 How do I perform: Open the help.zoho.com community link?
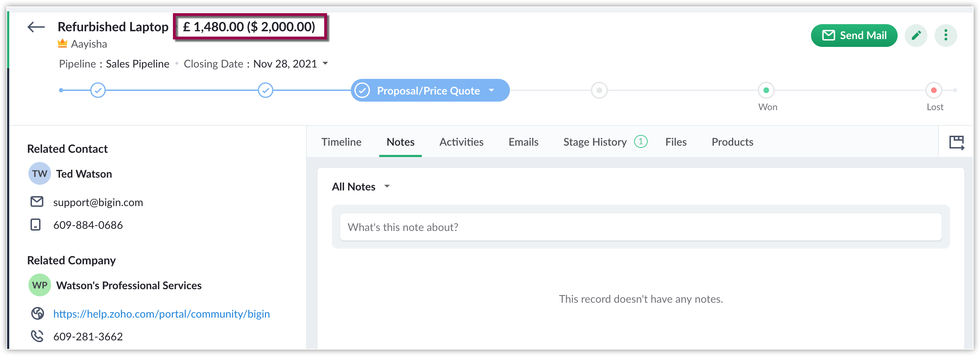point(161,314)
